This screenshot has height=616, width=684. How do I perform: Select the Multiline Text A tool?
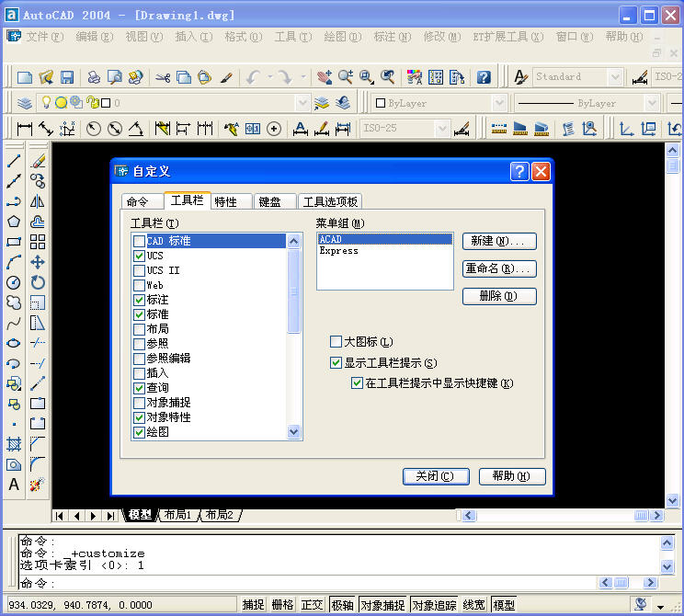14,485
